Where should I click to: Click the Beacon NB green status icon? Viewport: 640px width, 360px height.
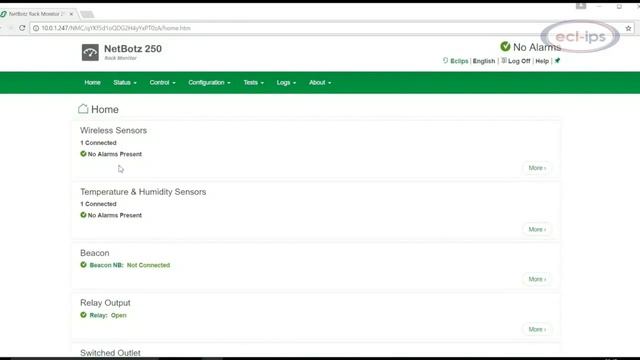point(83,265)
